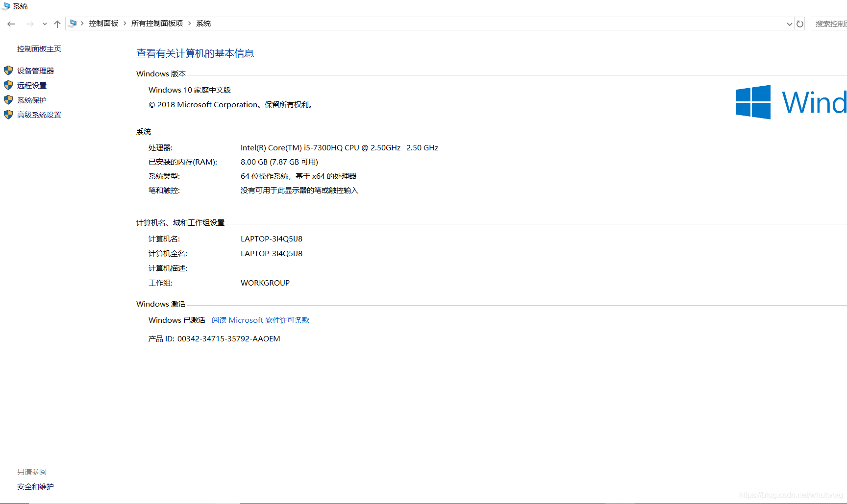
Task: Click shield icon next to 远程设置
Action: click(x=8, y=85)
